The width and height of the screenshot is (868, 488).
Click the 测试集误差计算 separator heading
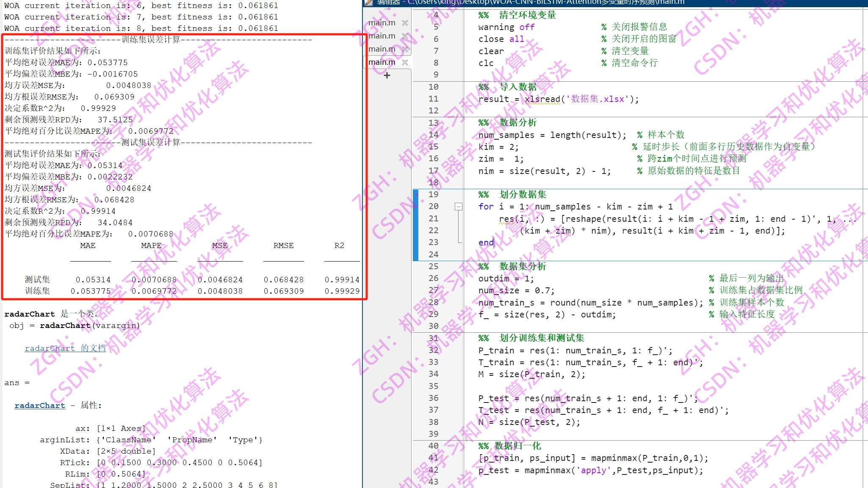pos(151,143)
